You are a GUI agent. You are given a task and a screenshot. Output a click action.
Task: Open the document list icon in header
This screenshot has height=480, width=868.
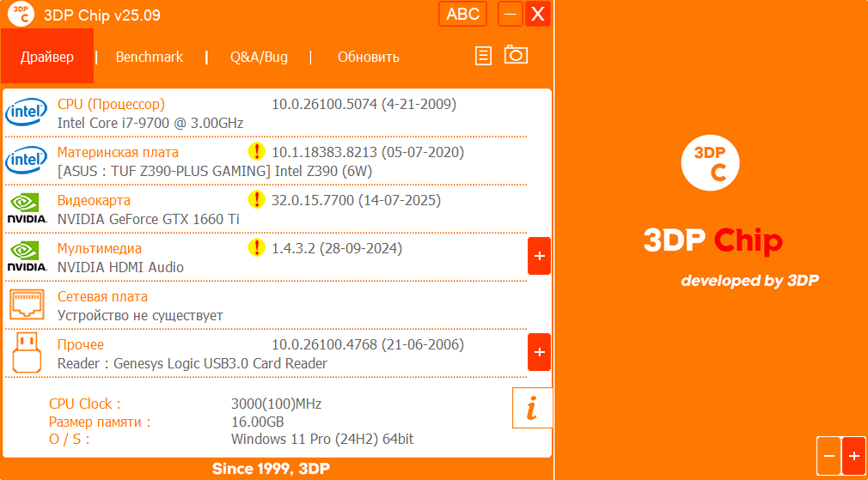(484, 56)
